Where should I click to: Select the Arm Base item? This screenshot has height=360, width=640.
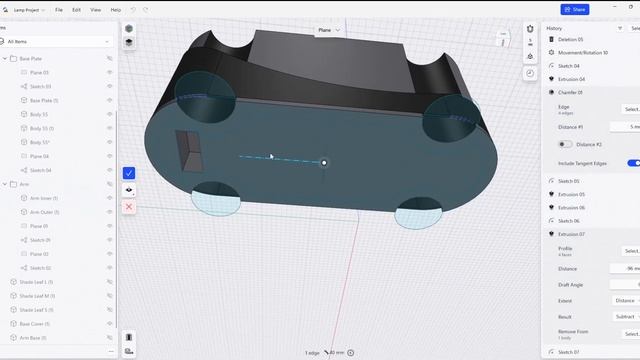pyautogui.click(x=33, y=338)
